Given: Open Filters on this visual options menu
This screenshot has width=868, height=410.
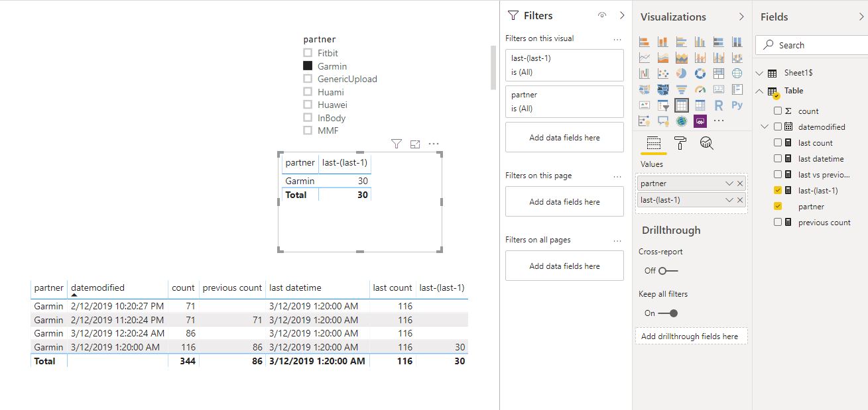Looking at the screenshot, I should point(617,39).
